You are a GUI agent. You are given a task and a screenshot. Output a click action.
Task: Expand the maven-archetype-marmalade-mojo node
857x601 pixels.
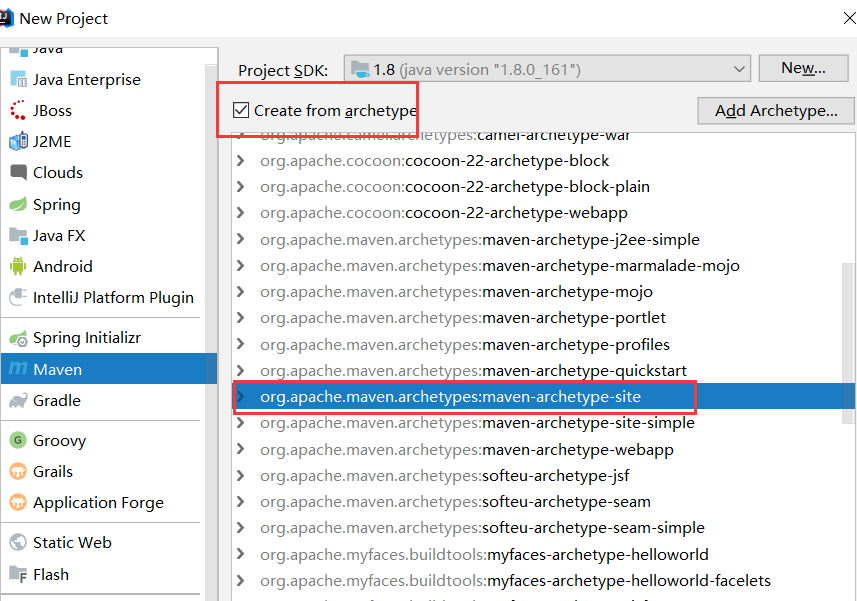click(240, 265)
